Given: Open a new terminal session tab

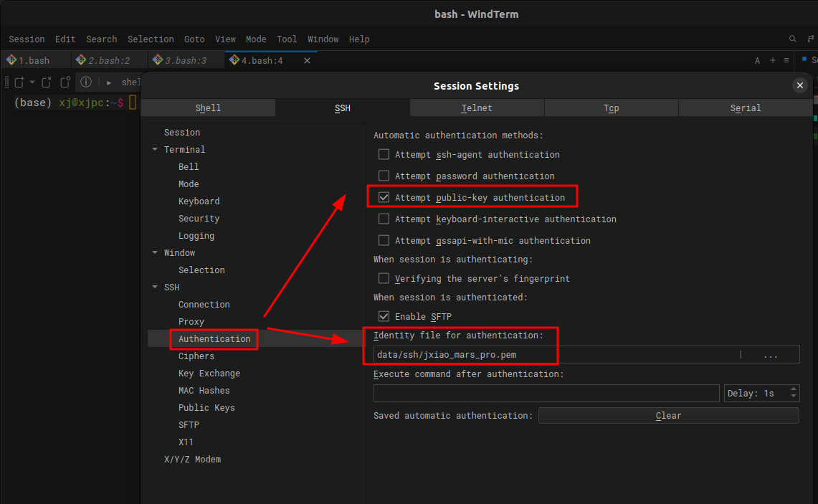Looking at the screenshot, I should pyautogui.click(x=19, y=82).
